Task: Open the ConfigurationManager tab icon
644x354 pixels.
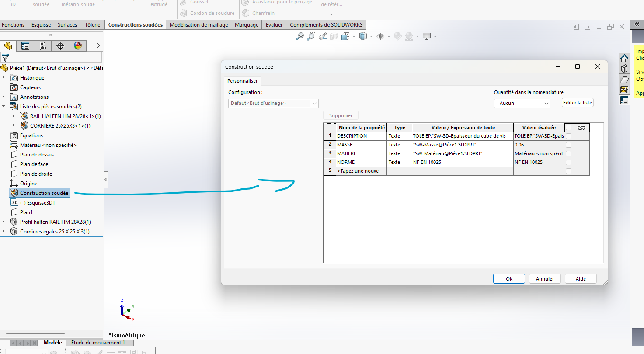Action: (42, 46)
